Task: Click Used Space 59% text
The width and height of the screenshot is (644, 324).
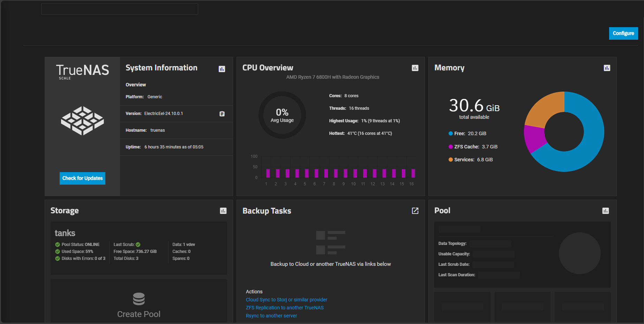Action: coord(77,252)
